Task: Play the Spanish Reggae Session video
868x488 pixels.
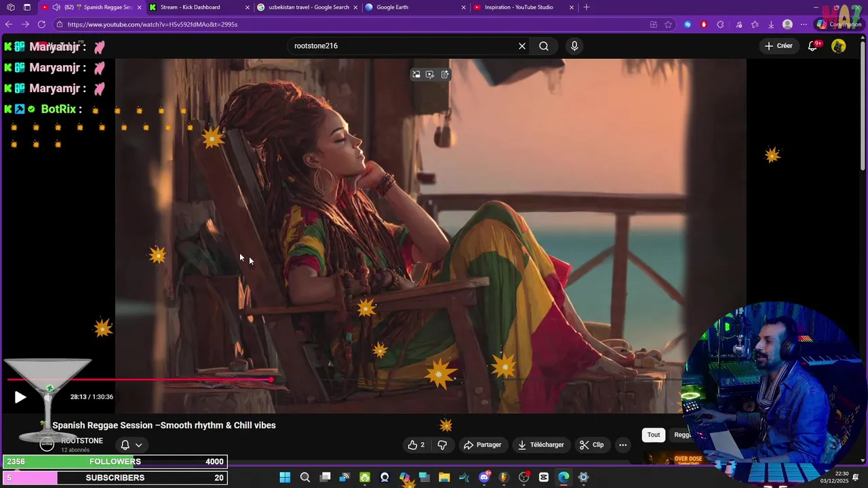Action: (x=20, y=397)
